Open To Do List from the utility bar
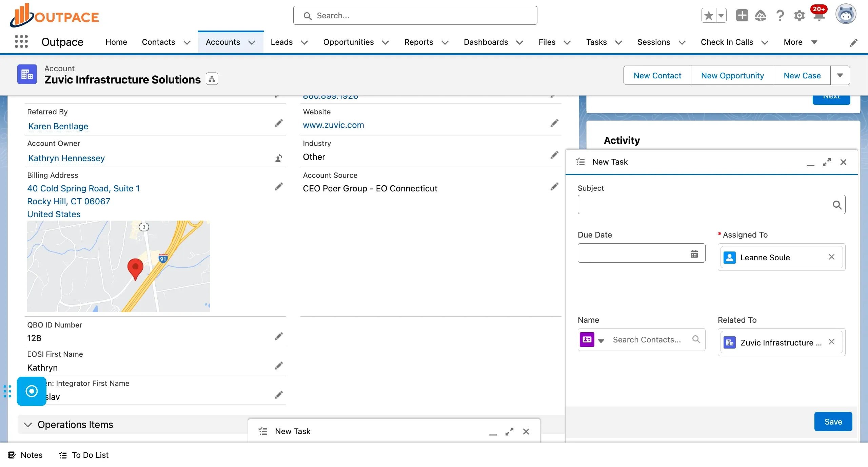This screenshot has height=467, width=868. [x=83, y=455]
